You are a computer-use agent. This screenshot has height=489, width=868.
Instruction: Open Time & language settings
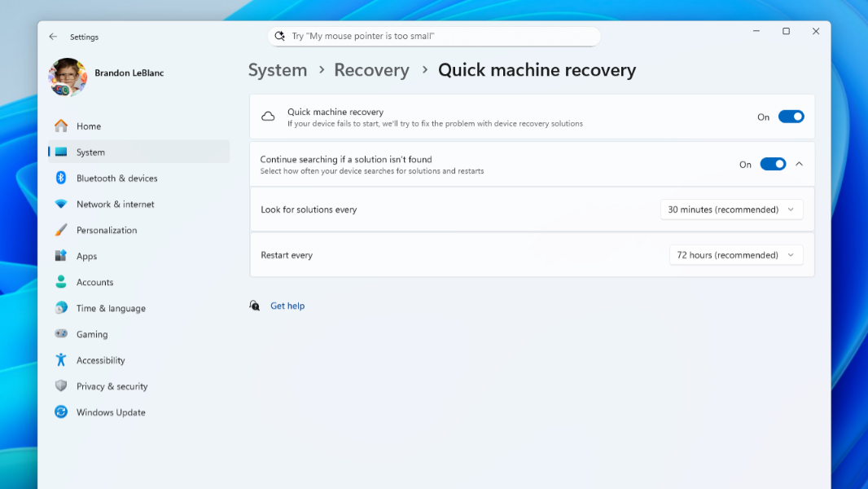pos(111,309)
